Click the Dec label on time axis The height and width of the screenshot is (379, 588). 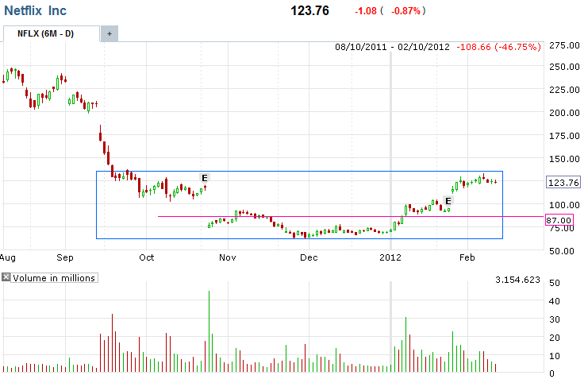click(x=309, y=257)
